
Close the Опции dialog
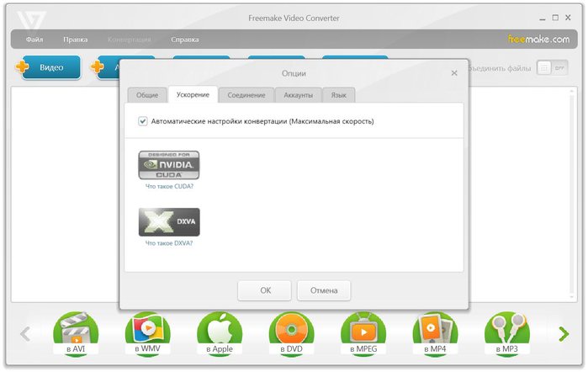(454, 73)
